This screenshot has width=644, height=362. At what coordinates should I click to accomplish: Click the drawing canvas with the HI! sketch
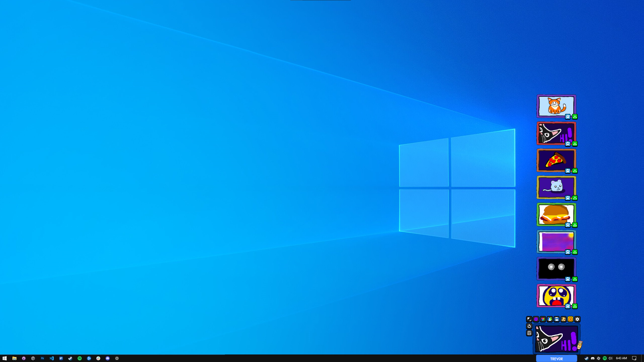(x=556, y=339)
